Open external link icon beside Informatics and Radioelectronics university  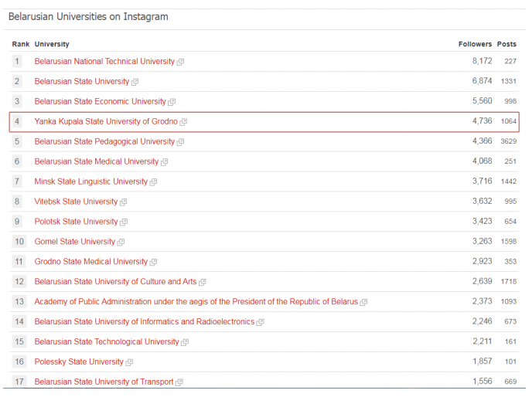coord(261,322)
